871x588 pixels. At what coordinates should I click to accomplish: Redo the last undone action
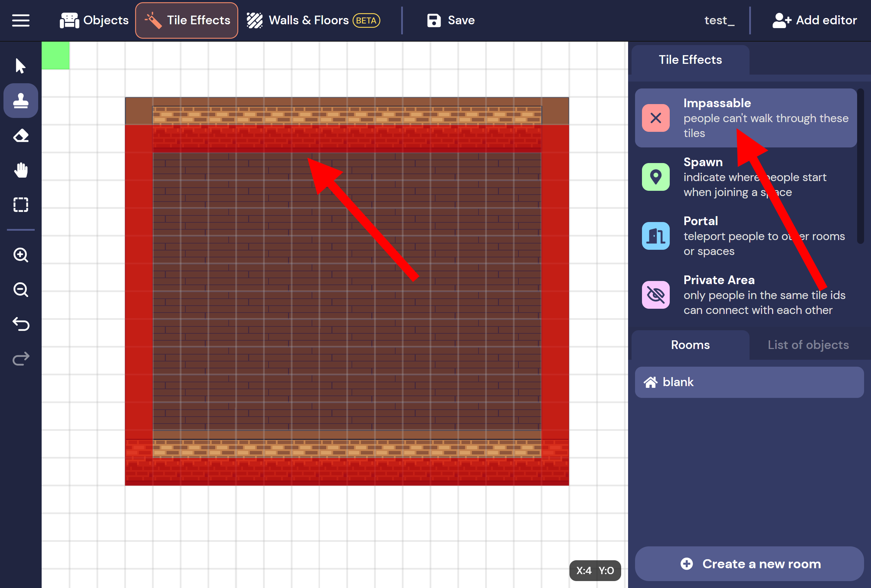click(x=20, y=359)
